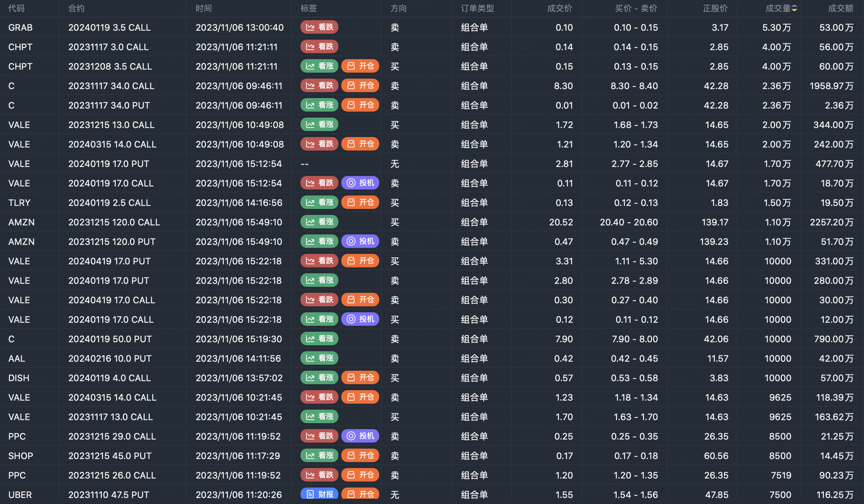The image size is (864, 504).
Task: Click 看跌 tag on VALE 20240419 17.0 PUT row
Action: pyautogui.click(x=320, y=261)
